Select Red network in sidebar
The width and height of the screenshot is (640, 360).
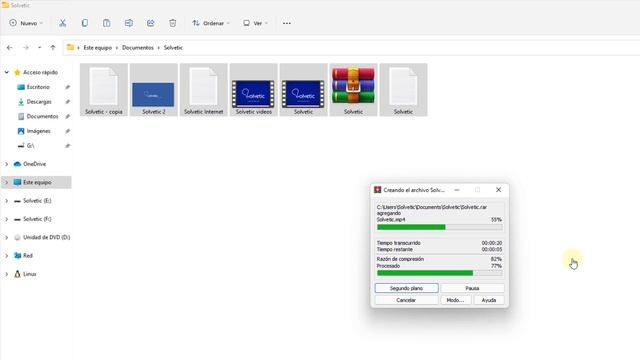(27, 256)
